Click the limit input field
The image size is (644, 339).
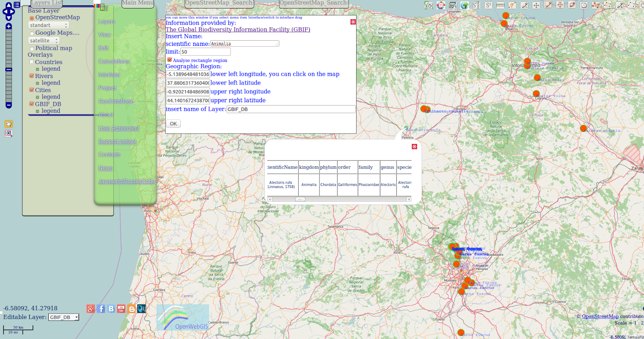coord(206,52)
